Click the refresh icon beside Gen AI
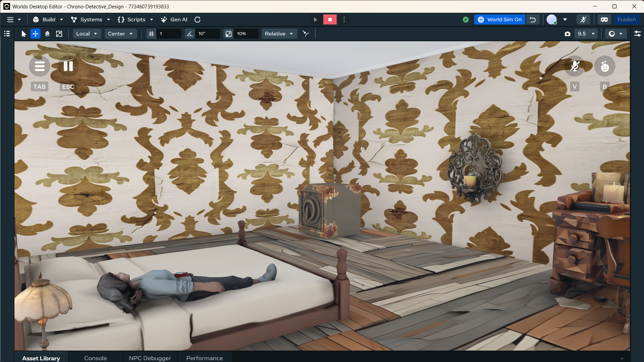This screenshot has height=362, width=644. pyautogui.click(x=198, y=20)
